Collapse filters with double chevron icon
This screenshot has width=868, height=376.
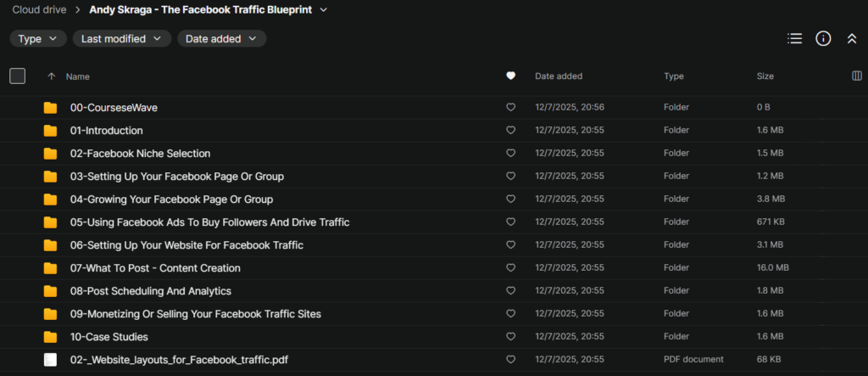[x=851, y=38]
